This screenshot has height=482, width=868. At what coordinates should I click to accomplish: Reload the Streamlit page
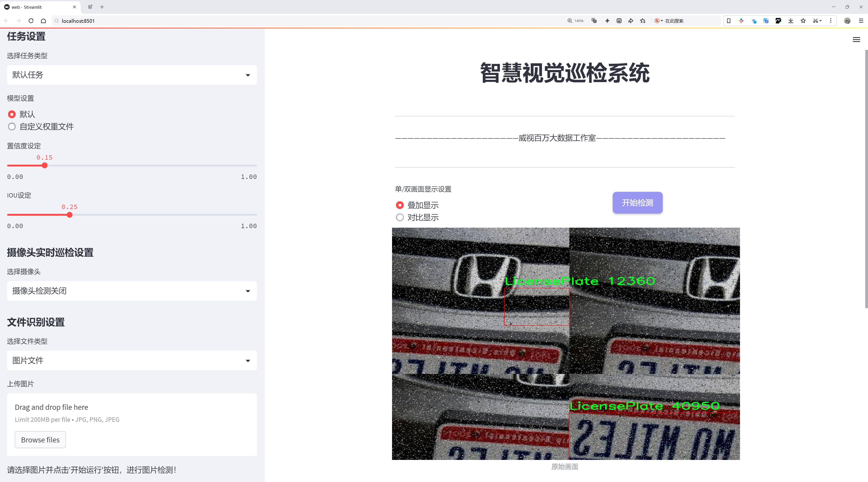tap(31, 20)
